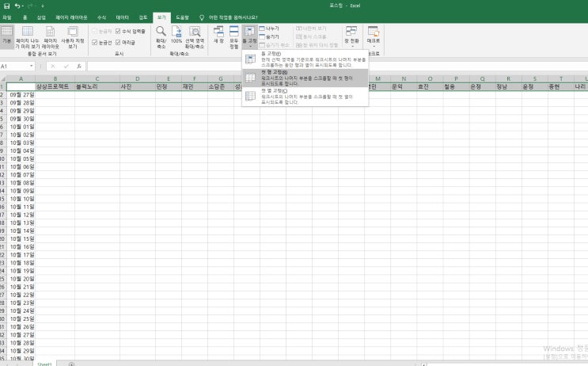Click the fx insert function icon
This screenshot has height=366, width=588.
coord(79,66)
